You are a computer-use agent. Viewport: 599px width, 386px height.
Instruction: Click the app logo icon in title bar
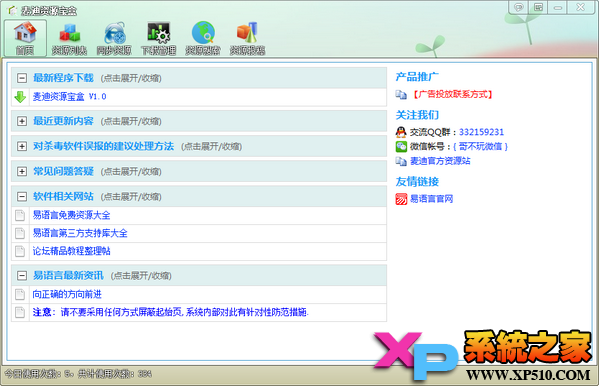click(12, 11)
